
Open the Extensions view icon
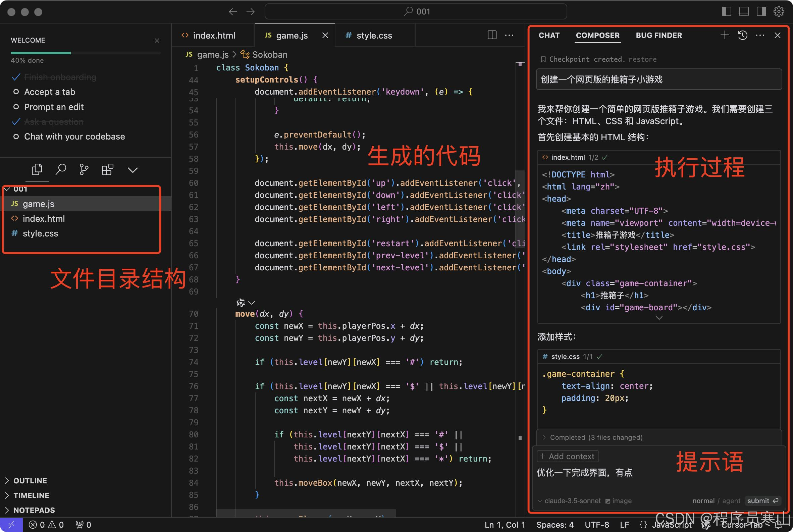(108, 169)
